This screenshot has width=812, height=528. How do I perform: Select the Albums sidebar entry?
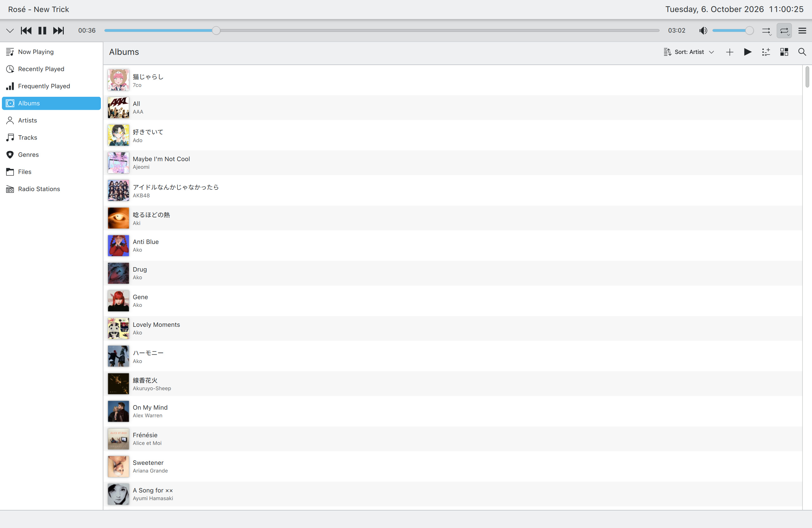coord(51,103)
